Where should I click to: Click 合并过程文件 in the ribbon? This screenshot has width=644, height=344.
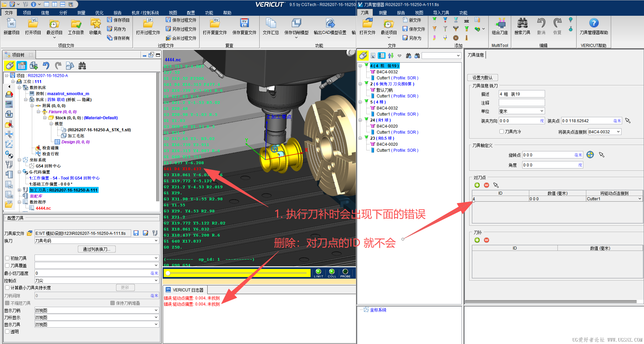[181, 38]
